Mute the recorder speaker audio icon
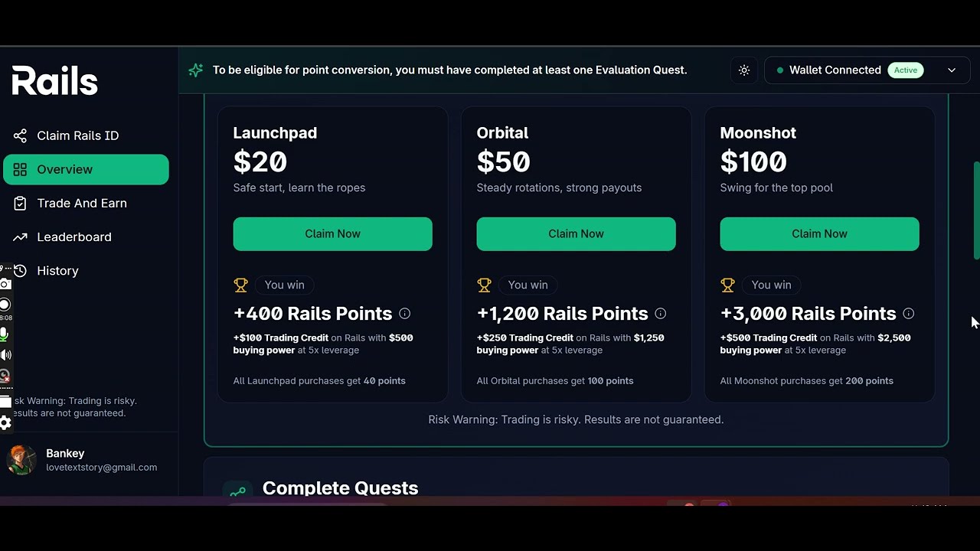Screen dimensions: 980x551 click(x=5, y=354)
